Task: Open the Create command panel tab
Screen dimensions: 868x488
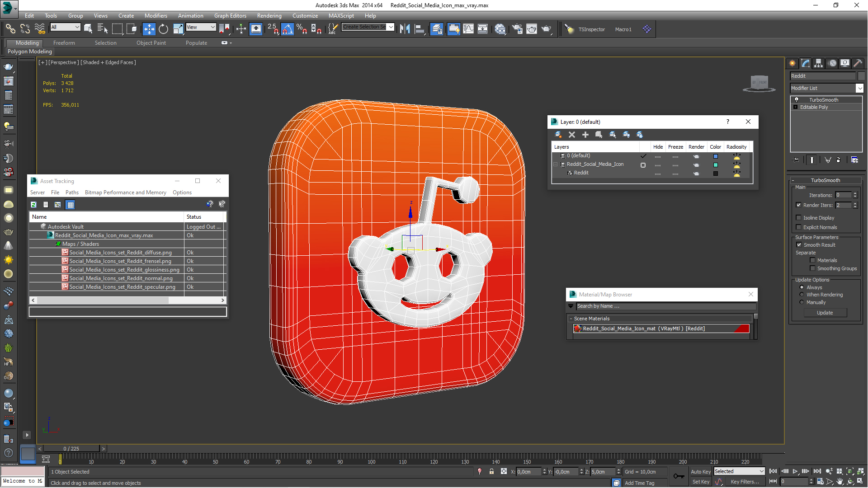Action: [793, 63]
